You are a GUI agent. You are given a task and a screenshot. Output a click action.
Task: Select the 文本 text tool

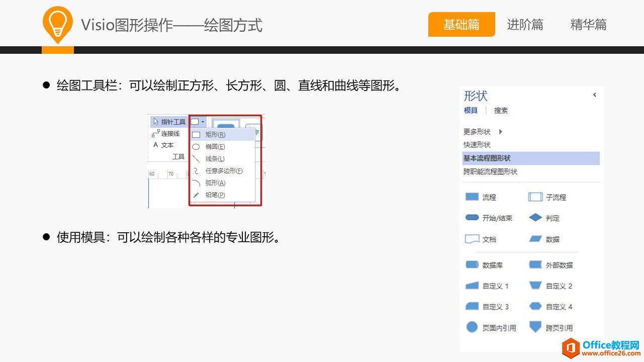(163, 145)
